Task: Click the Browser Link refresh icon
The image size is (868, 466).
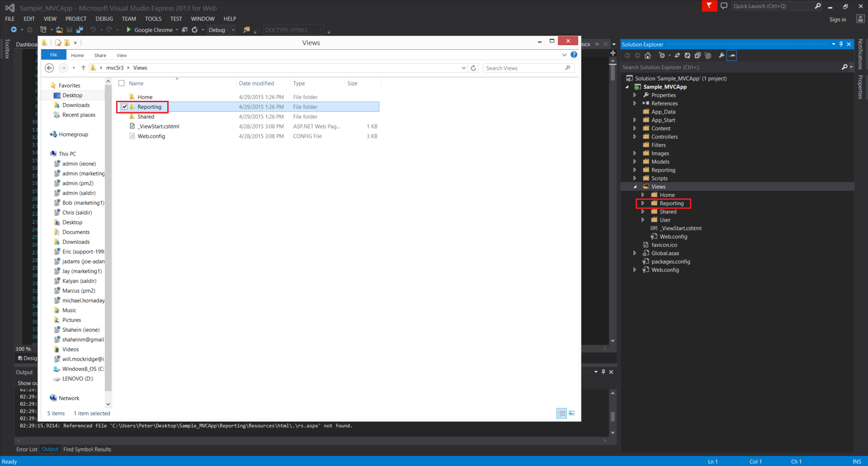Action: point(195,30)
